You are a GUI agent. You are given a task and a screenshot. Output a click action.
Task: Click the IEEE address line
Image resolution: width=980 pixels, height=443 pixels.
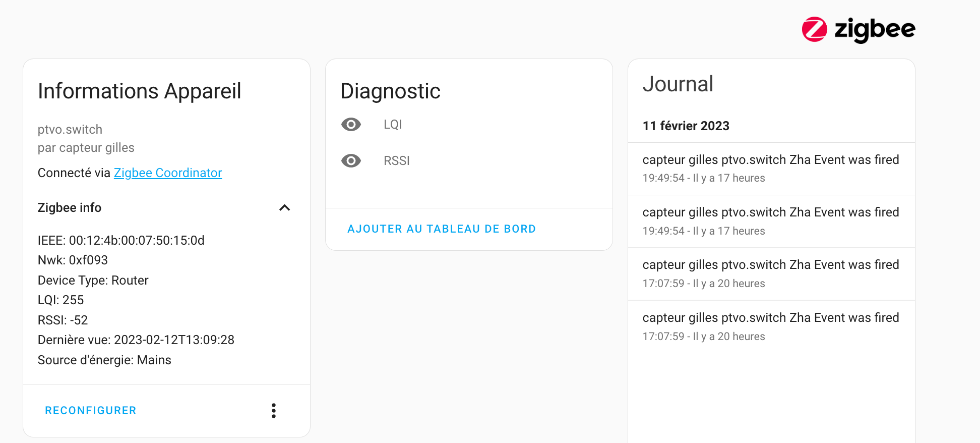click(121, 240)
